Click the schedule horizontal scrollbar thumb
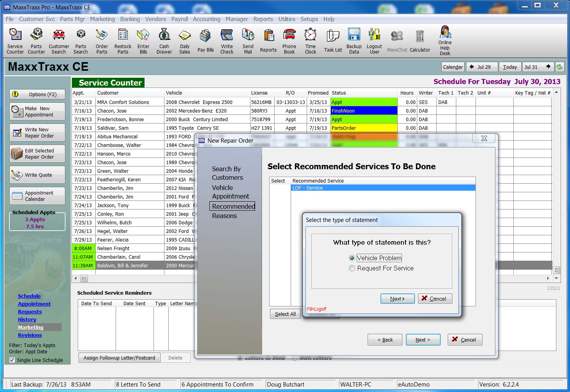The width and height of the screenshot is (570, 392). click(x=84, y=278)
